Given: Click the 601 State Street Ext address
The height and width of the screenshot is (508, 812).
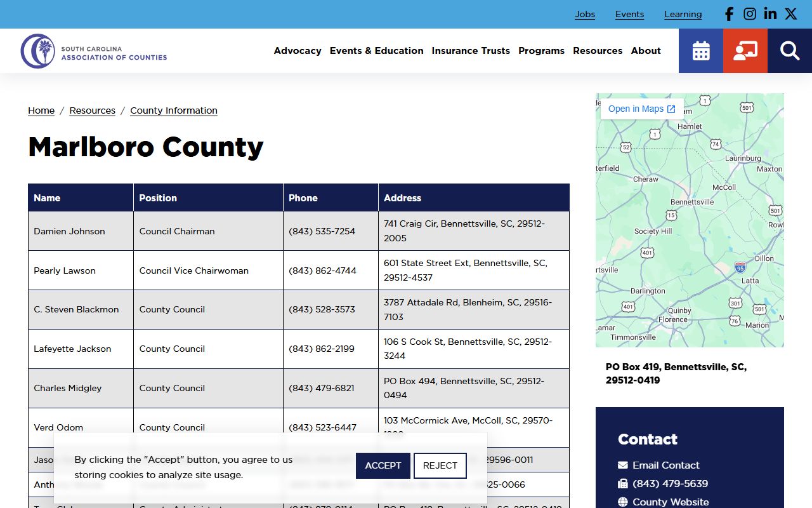Looking at the screenshot, I should click(474, 270).
